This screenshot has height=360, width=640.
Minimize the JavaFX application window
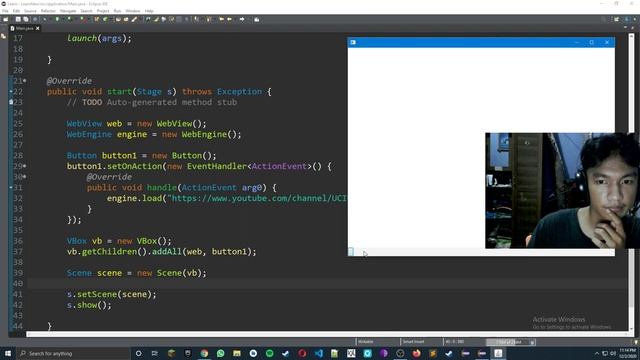576,42
